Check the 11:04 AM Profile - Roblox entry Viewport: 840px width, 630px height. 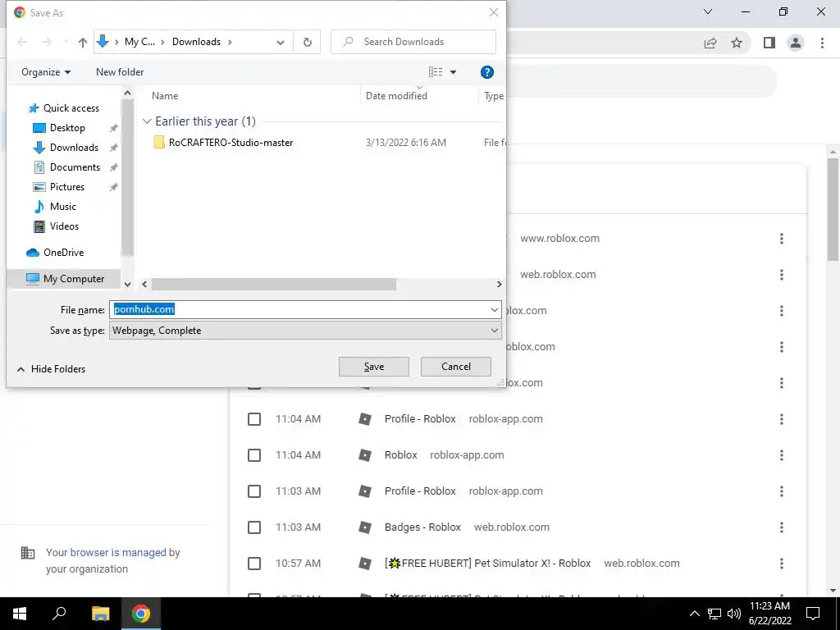254,419
